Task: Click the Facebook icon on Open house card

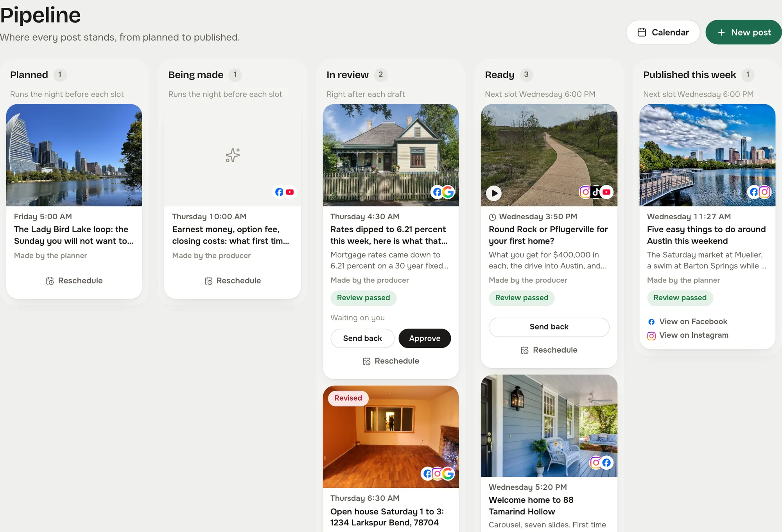Action: click(x=427, y=474)
